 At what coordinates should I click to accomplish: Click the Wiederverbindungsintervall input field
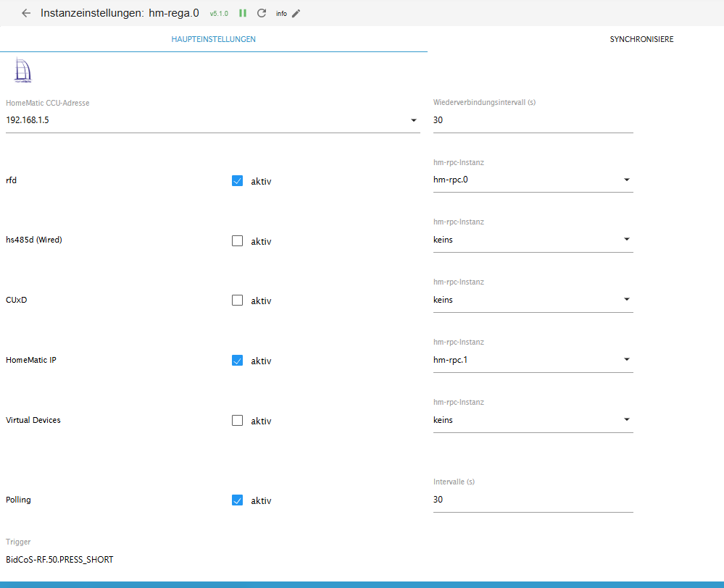(533, 119)
